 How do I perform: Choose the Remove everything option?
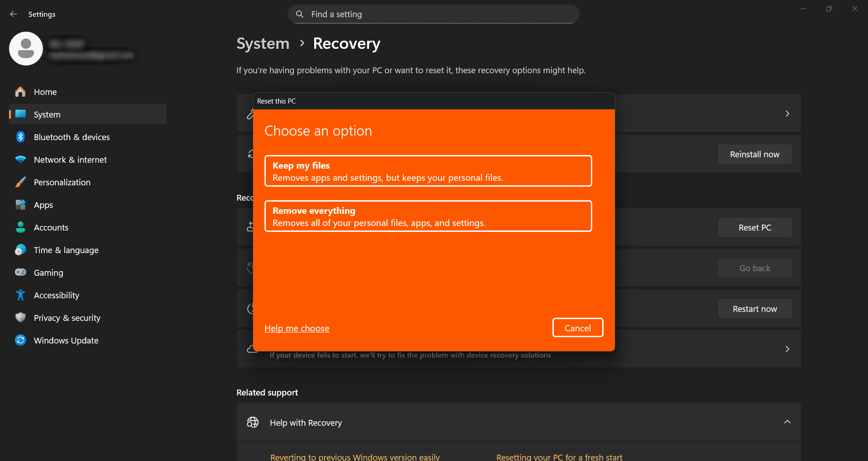click(x=428, y=216)
